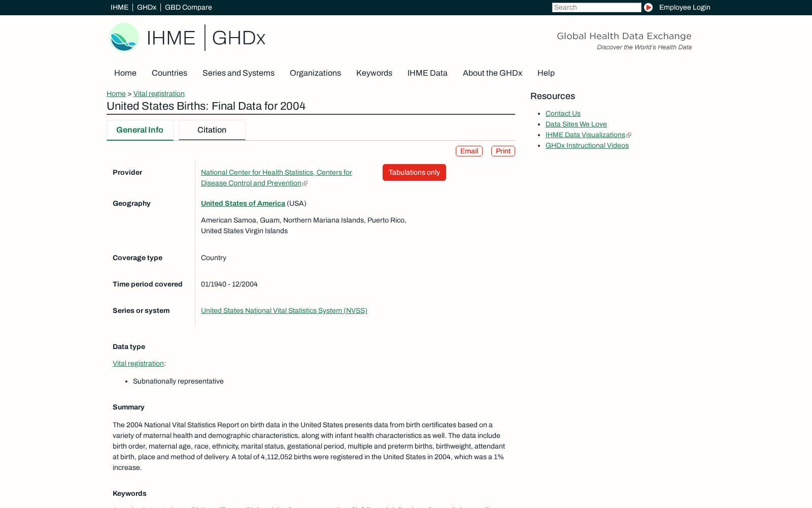
Task: Click the time period text 01/1940 - 12/2004
Action: [x=229, y=284]
